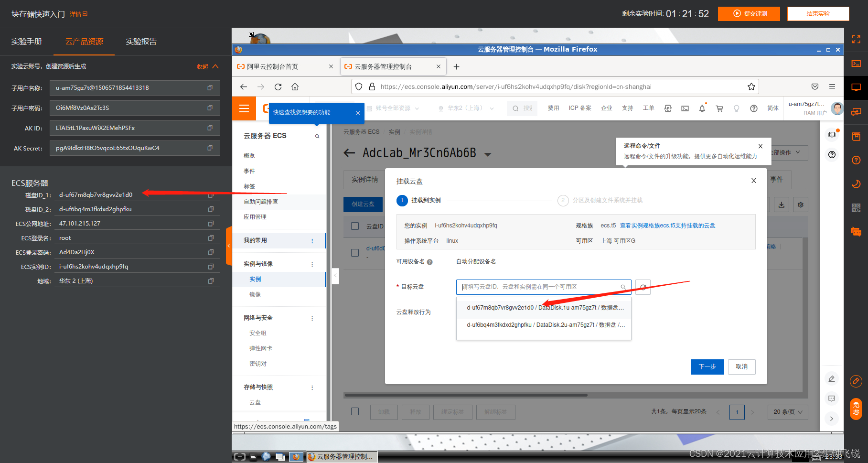Copy the AK ID value
868x463 pixels.
point(210,128)
